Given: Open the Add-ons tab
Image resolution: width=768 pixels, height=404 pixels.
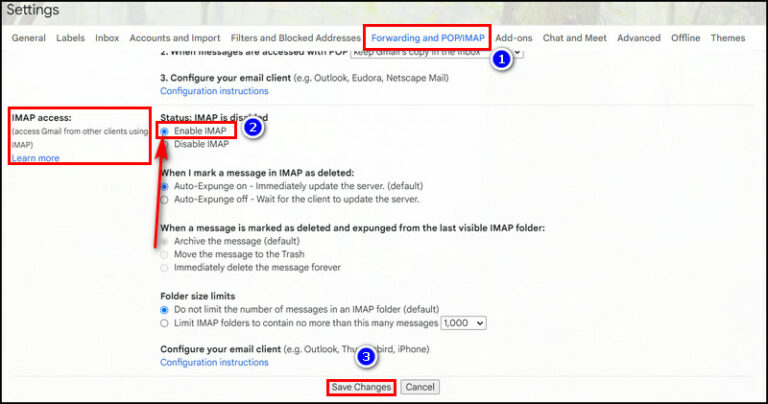Looking at the screenshot, I should point(513,38).
